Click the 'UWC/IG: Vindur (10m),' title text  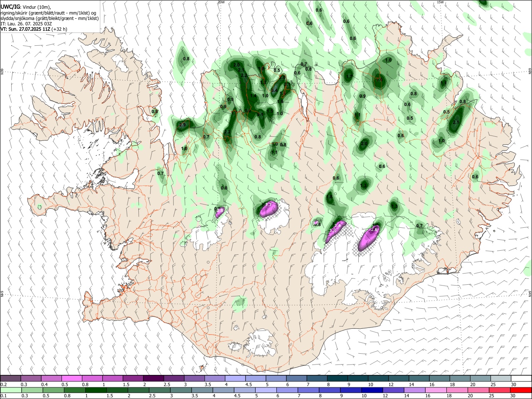(x=26, y=6)
